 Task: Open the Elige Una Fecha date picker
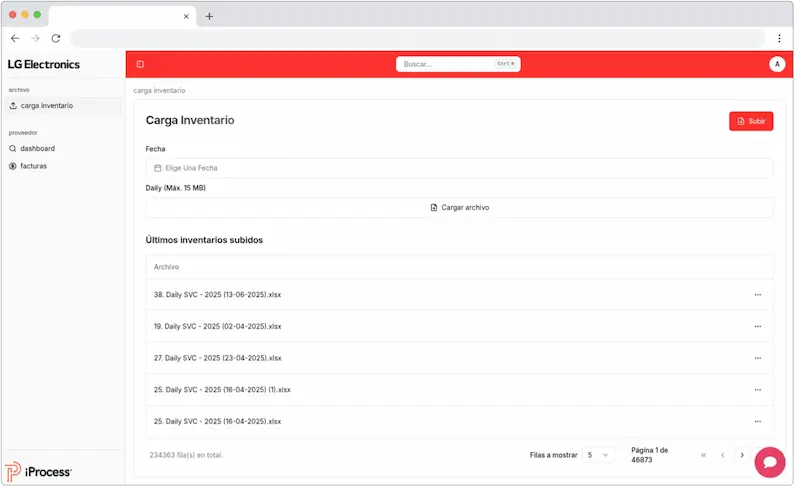[x=459, y=168]
